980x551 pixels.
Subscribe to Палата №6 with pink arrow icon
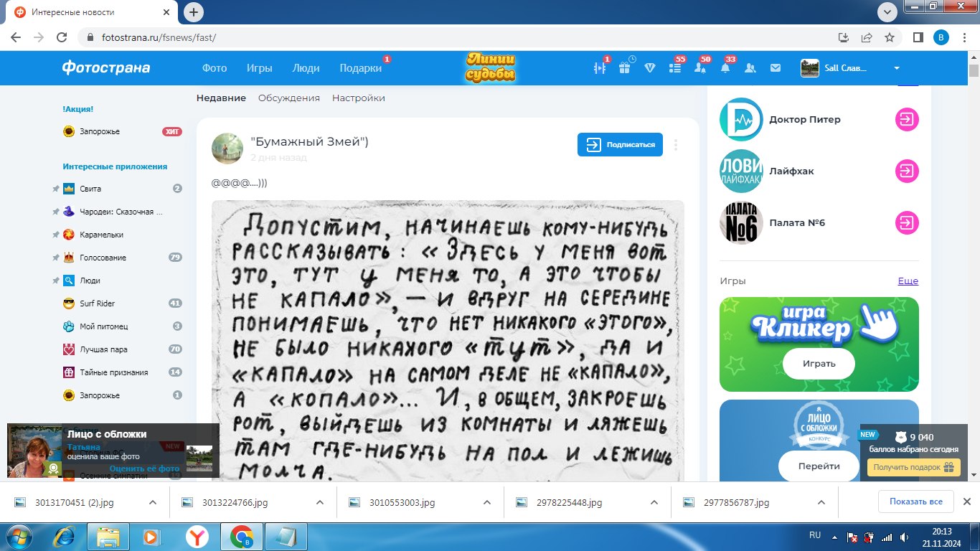click(907, 222)
